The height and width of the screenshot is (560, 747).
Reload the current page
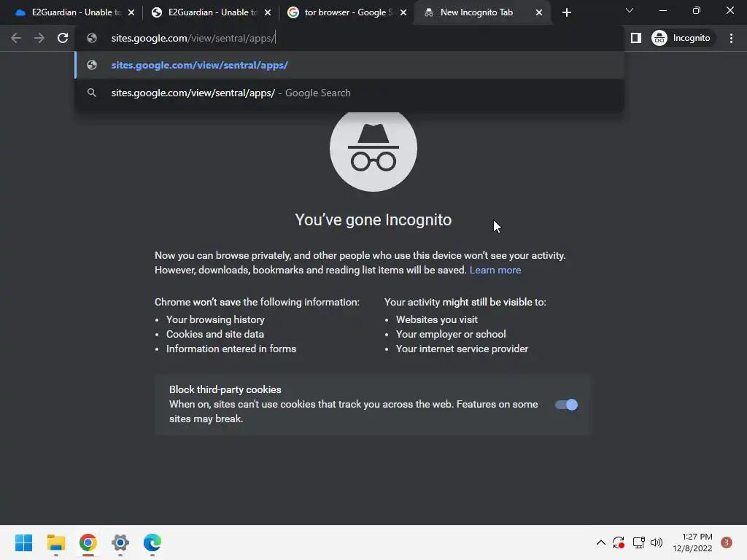[x=63, y=38]
